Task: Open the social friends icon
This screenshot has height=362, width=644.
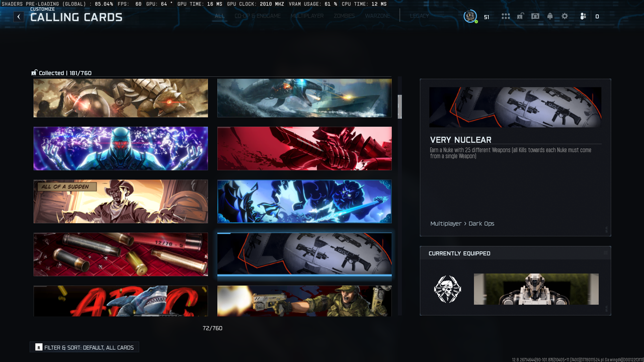Action: coord(583,17)
